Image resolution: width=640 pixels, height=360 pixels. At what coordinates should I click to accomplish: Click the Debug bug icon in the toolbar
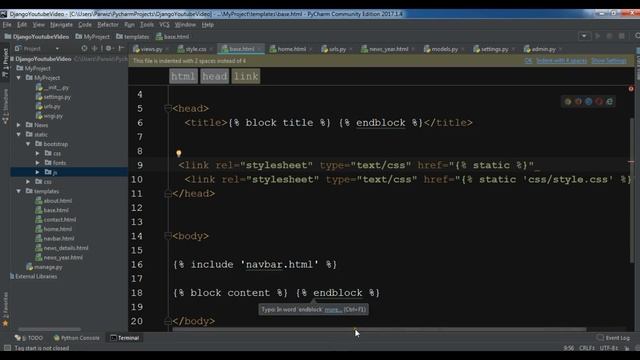click(609, 36)
